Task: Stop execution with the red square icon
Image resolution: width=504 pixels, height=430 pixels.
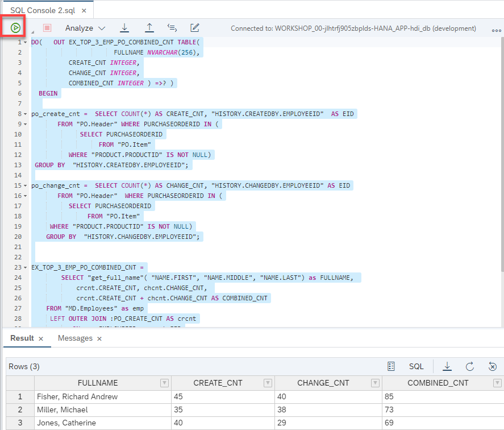Action: point(47,28)
